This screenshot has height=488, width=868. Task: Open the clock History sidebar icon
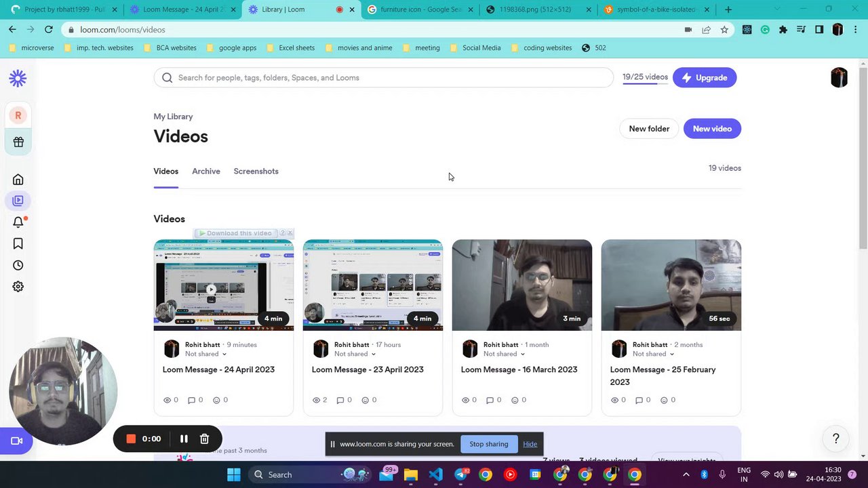18,265
